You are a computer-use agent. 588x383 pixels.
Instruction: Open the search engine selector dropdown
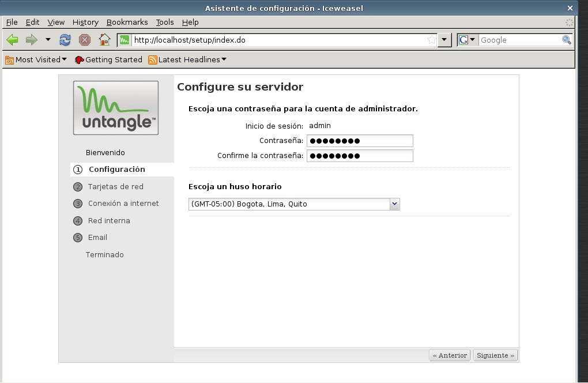(473, 40)
